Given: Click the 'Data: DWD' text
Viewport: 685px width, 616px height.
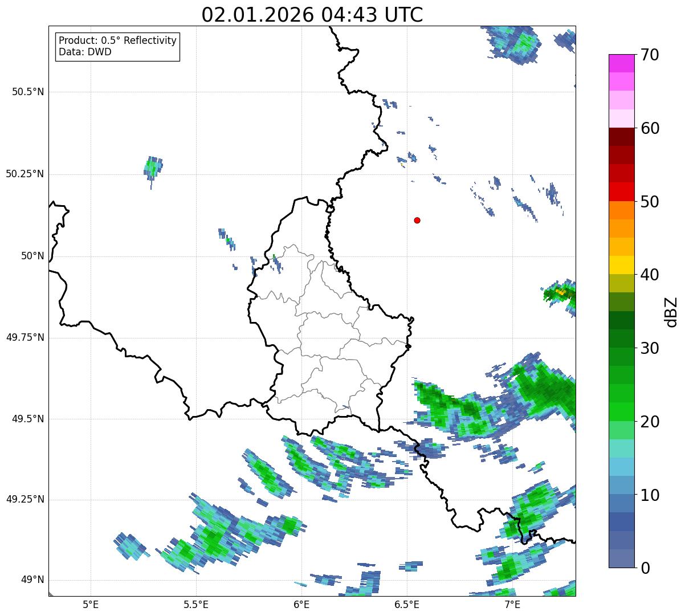Looking at the screenshot, I should (85, 52).
